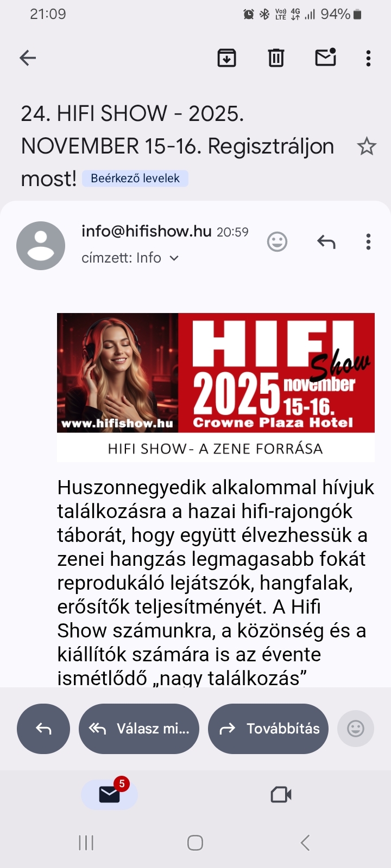Tap the round reply button at bottom

click(x=43, y=729)
